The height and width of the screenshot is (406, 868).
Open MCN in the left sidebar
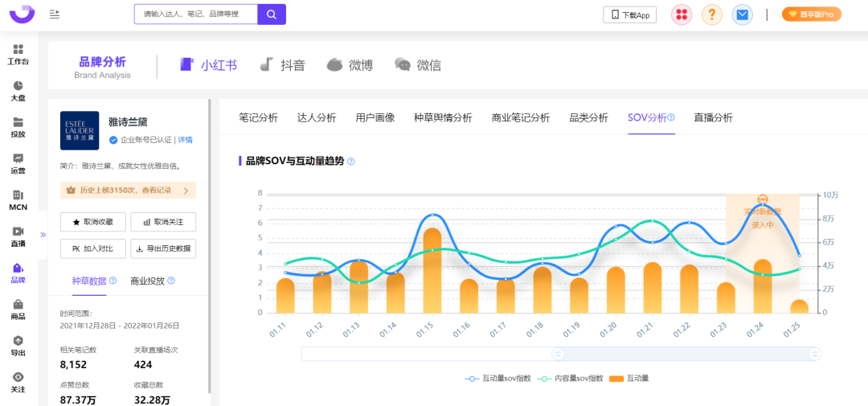[18, 200]
